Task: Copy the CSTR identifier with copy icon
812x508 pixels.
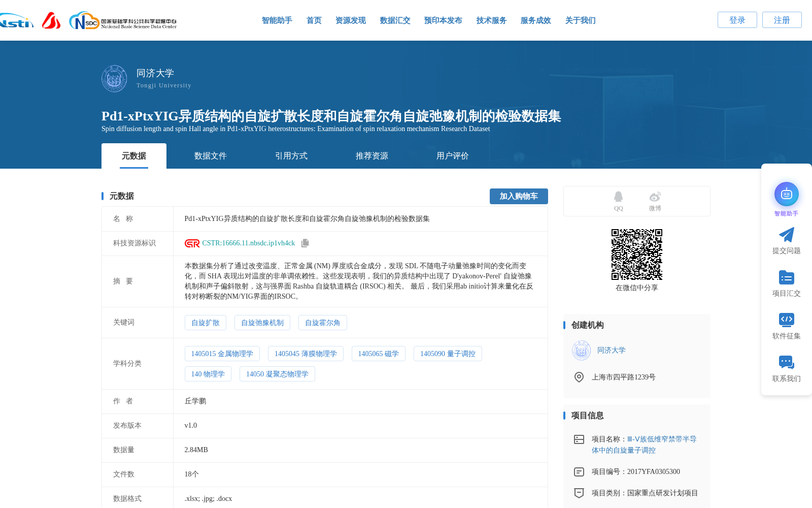Action: (x=305, y=243)
